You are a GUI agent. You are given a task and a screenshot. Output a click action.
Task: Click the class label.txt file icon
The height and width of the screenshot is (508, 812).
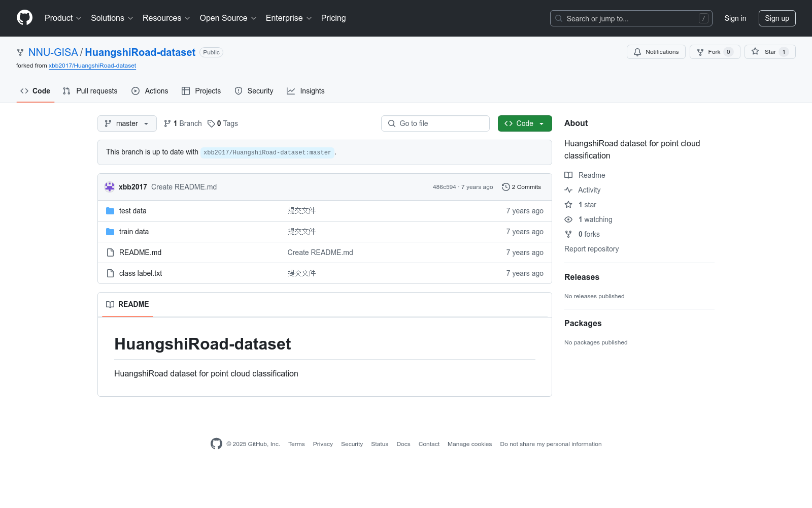pyautogui.click(x=110, y=273)
